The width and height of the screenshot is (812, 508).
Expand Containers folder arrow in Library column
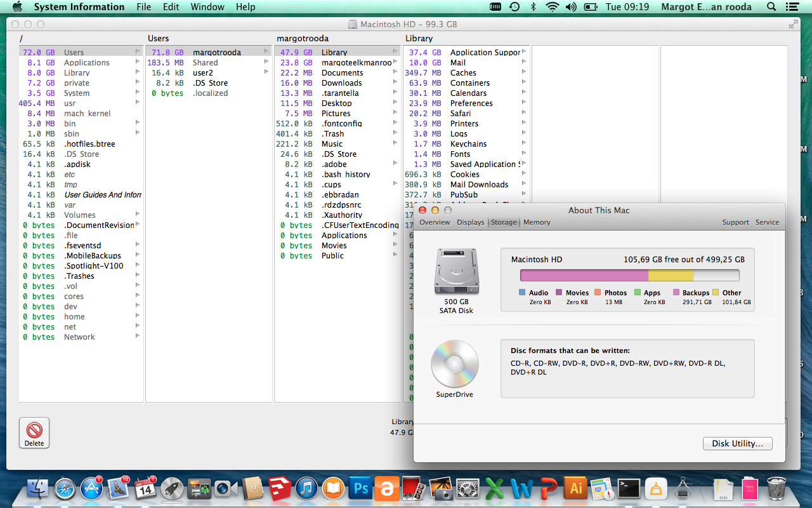coord(524,83)
